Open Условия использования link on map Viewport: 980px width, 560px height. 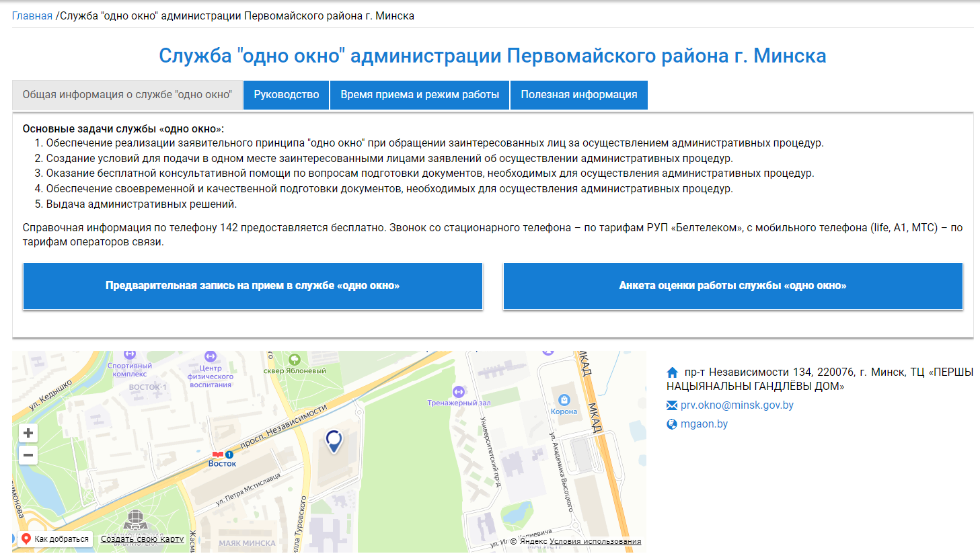click(595, 541)
